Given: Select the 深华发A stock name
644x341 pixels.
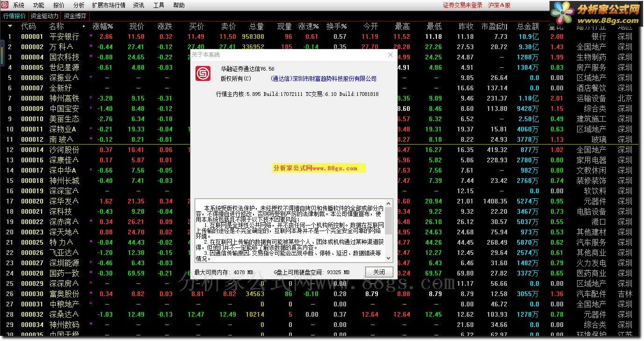Looking at the screenshot, I should [64, 201].
